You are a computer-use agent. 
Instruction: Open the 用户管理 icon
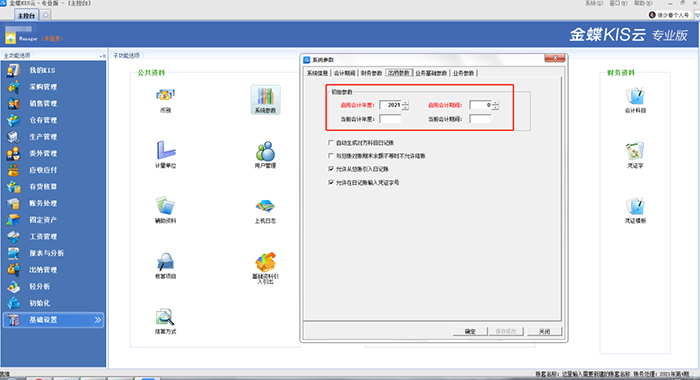point(265,154)
